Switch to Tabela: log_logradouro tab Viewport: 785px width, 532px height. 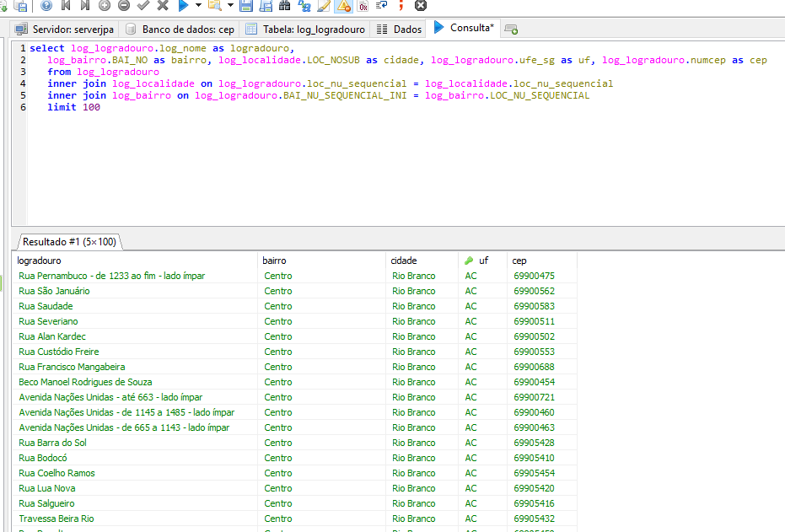305,30
